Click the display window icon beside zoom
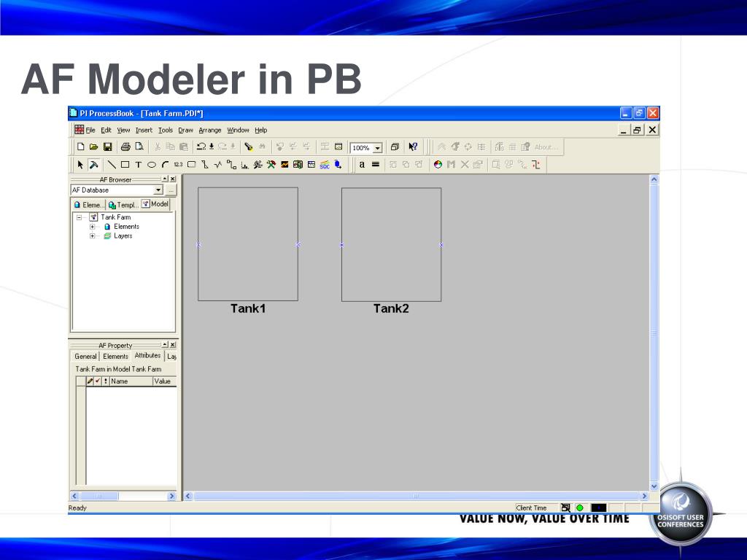The height and width of the screenshot is (560, 747). tap(338, 147)
